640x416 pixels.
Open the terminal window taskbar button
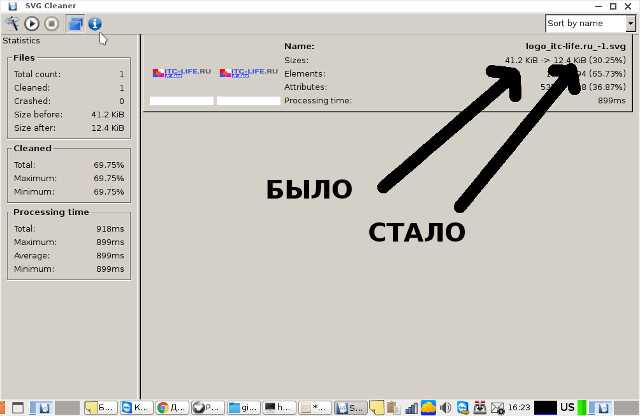point(279,407)
